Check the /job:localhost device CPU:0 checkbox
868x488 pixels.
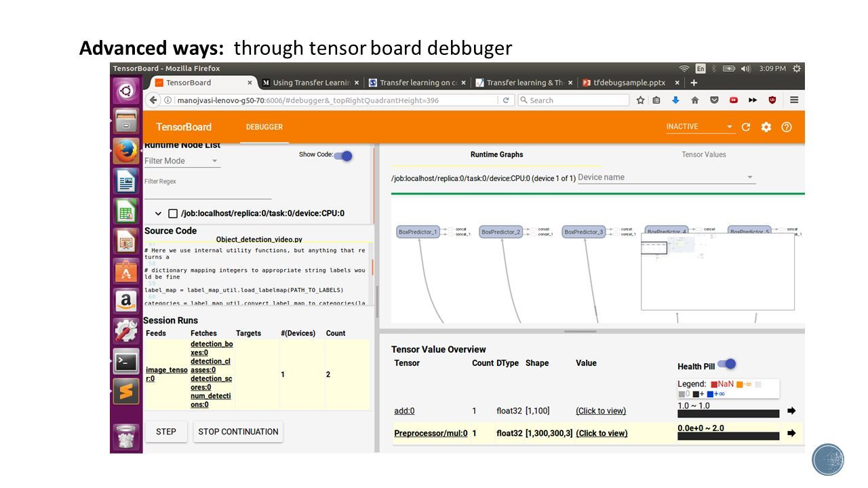tap(173, 213)
